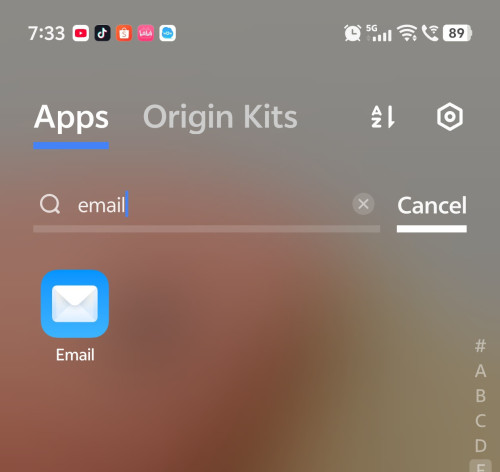Open the Email app icon
Image resolution: width=500 pixels, height=472 pixels.
(75, 304)
